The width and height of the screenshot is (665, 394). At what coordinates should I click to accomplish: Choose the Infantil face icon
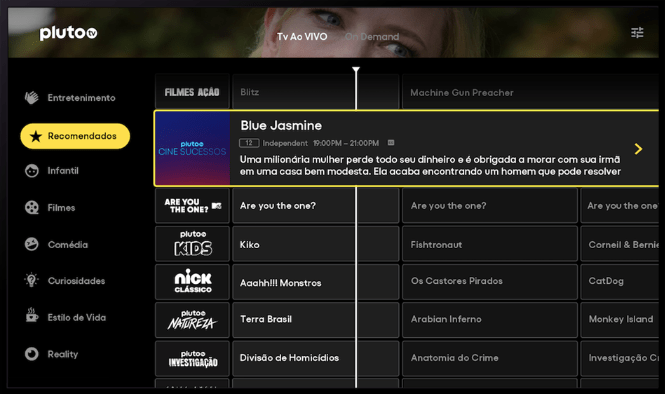[31, 170]
